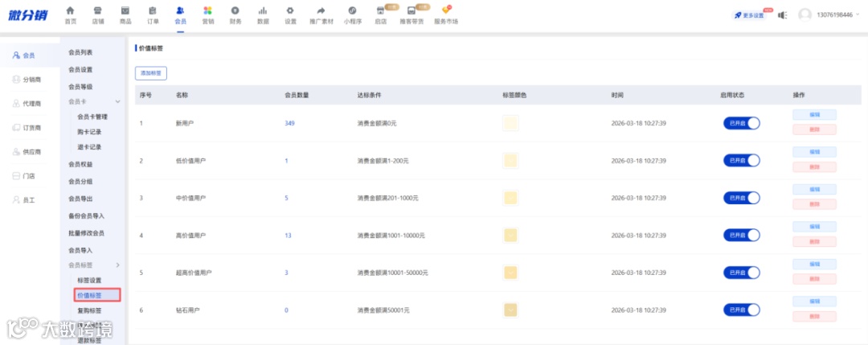Open 备份会员导入 menu item
Screen dimensions: 868x345
[x=86, y=216]
